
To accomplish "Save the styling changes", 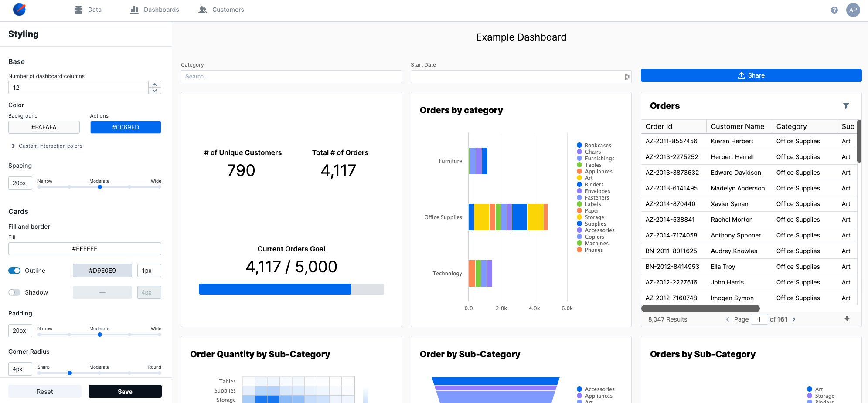I will click(x=125, y=391).
